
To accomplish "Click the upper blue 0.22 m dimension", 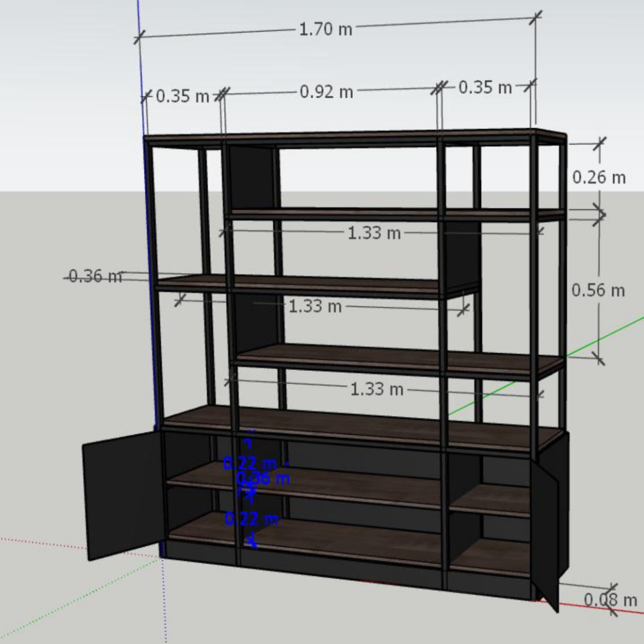I will [249, 463].
